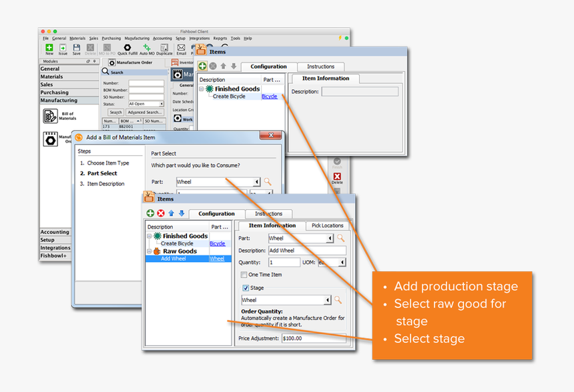Screen dimensions: 574x392
Task: Select the Add Wheel row in tree
Action: pyautogui.click(x=188, y=259)
